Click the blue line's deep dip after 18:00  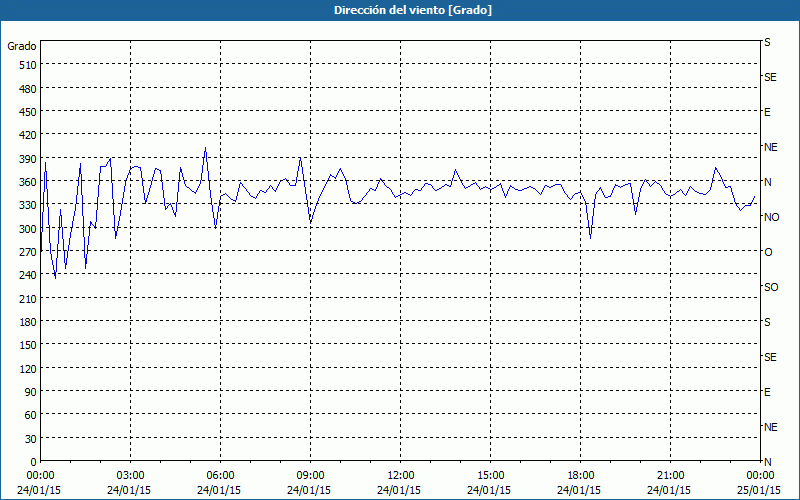click(x=590, y=238)
